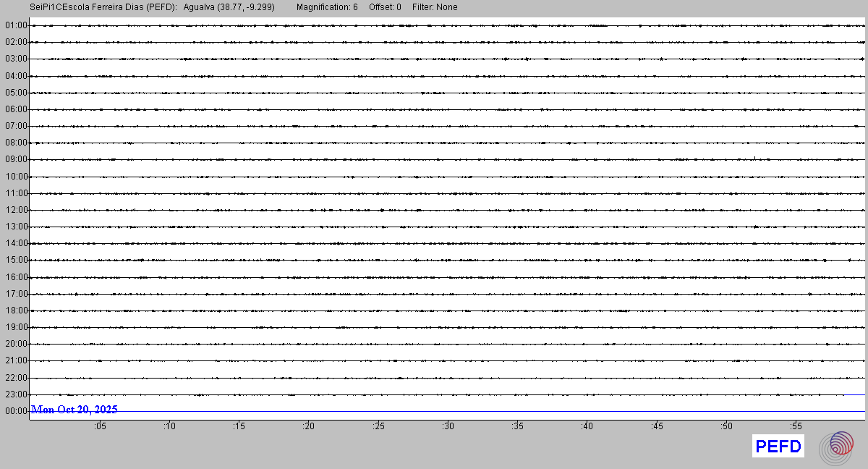The image size is (868, 469).
Task: Click the :30 minute axis marker
Action: (x=448, y=427)
